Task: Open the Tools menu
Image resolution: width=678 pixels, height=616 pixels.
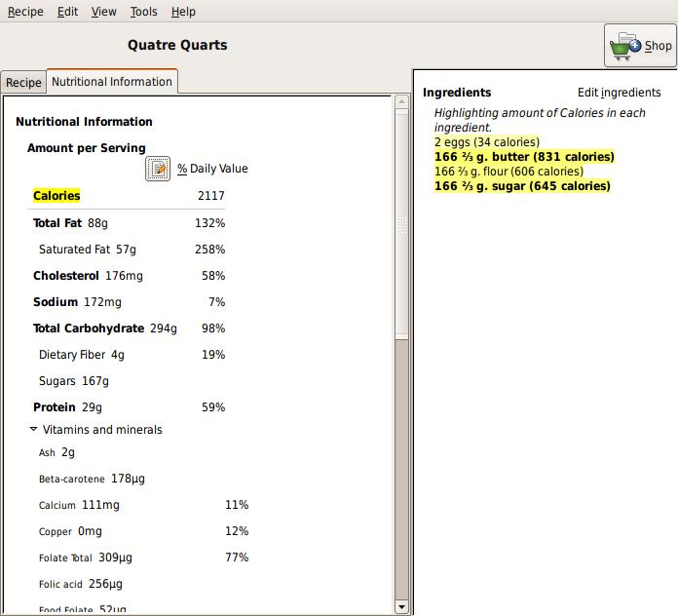Action: (143, 12)
